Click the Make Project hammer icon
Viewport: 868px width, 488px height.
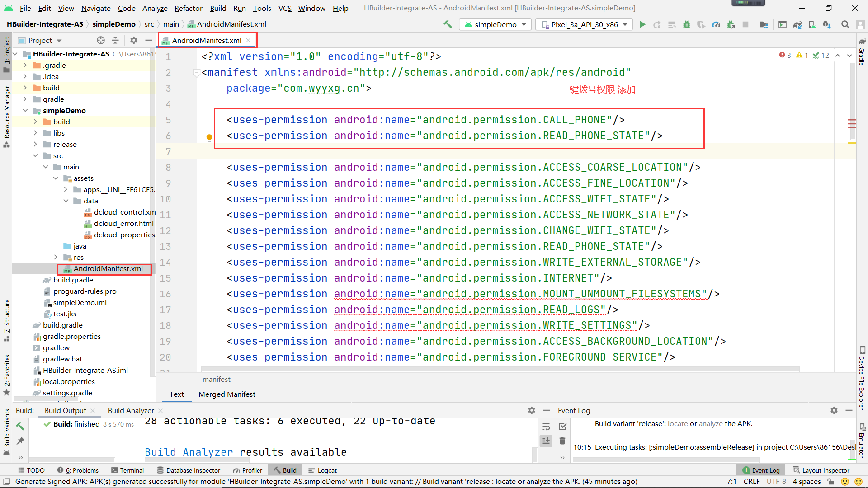click(x=448, y=24)
